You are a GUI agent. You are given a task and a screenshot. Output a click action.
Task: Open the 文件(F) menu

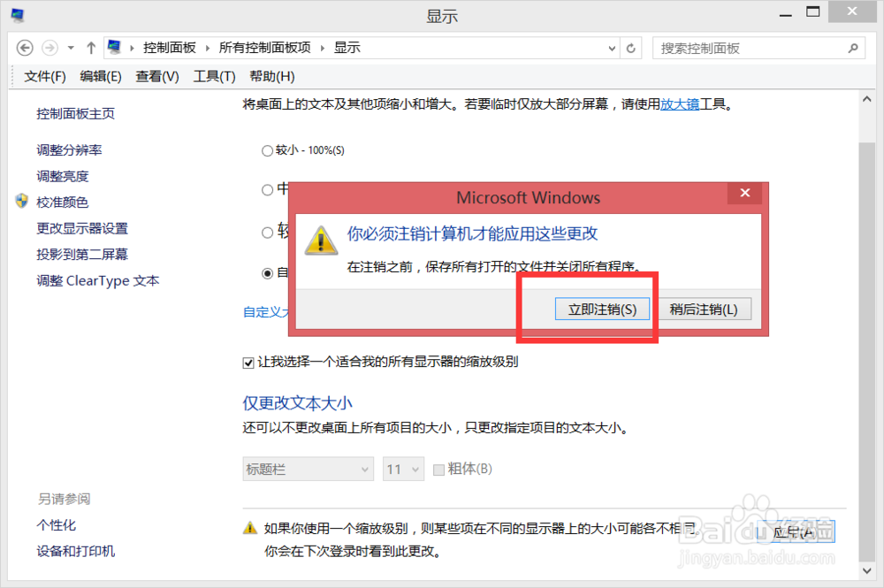tap(45, 77)
